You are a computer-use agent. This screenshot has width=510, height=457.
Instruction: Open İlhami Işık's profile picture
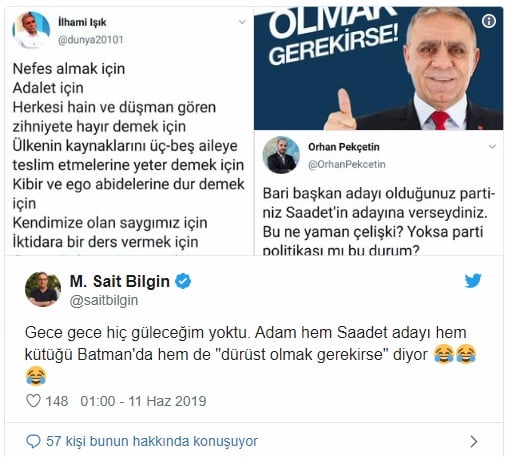[x=31, y=30]
